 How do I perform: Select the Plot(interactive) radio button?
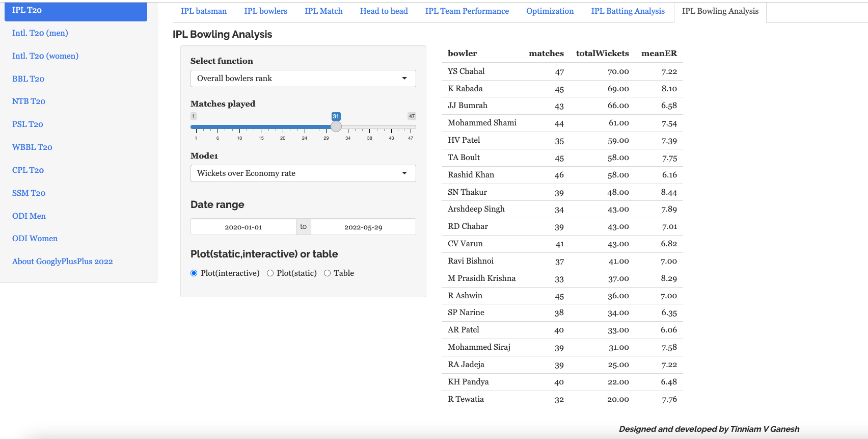click(x=194, y=273)
